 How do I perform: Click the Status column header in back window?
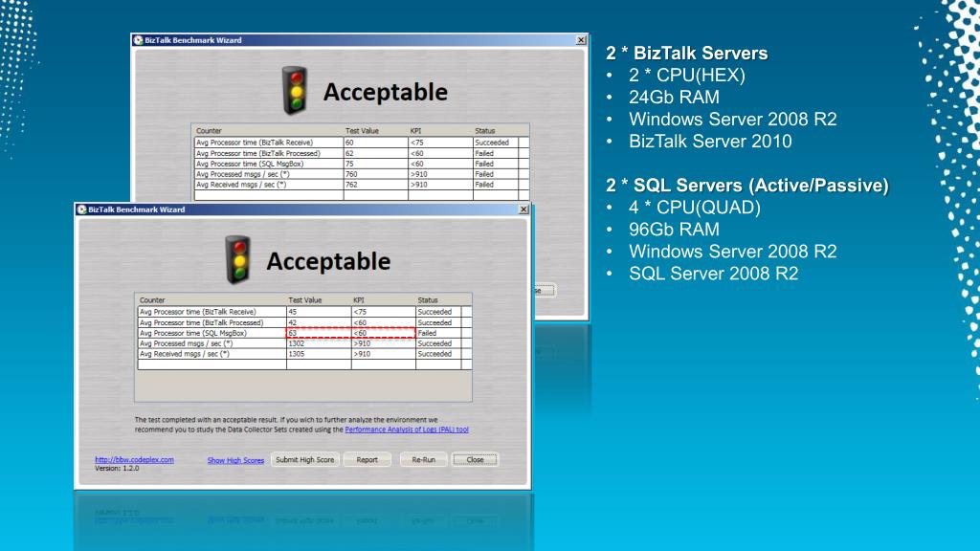(x=485, y=131)
